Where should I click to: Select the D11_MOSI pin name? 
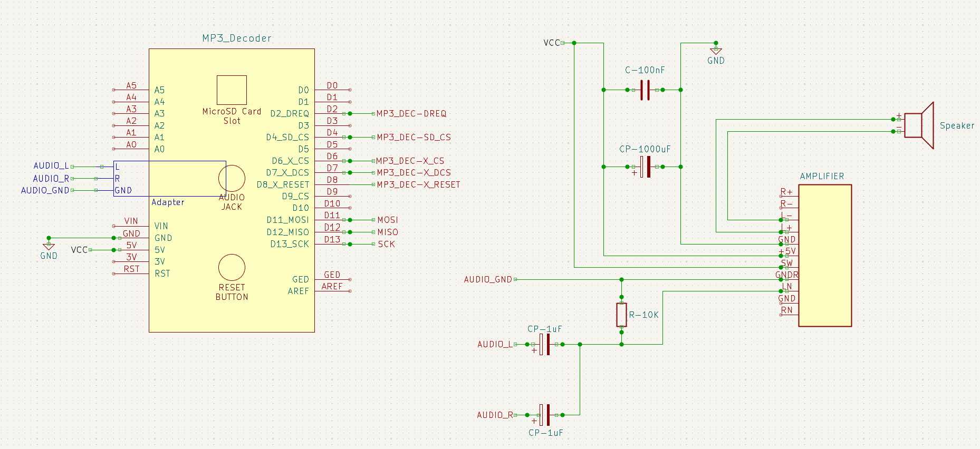click(287, 220)
